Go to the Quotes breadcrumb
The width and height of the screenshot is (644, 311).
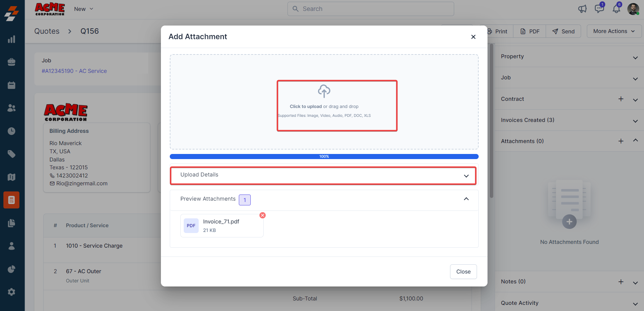47,31
